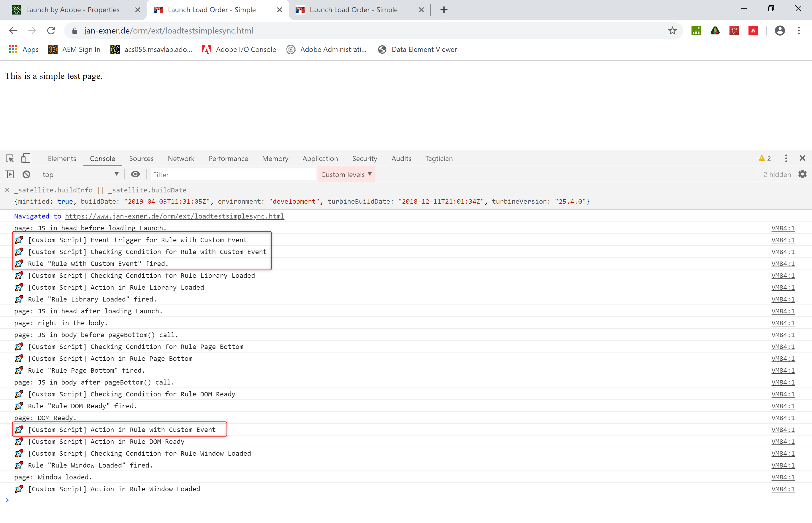
Task: Open Data Element Viewer from bookmarks bar
Action: [x=424, y=49]
